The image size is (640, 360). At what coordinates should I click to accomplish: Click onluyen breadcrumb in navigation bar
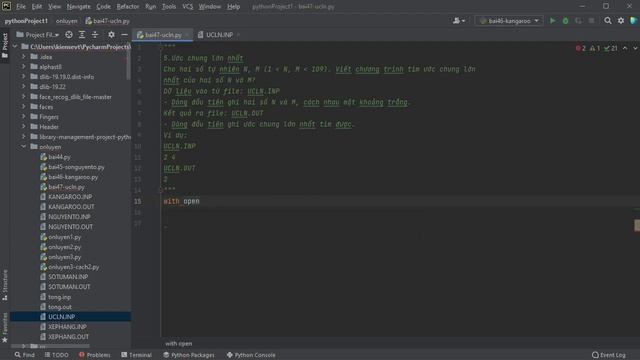tap(67, 21)
